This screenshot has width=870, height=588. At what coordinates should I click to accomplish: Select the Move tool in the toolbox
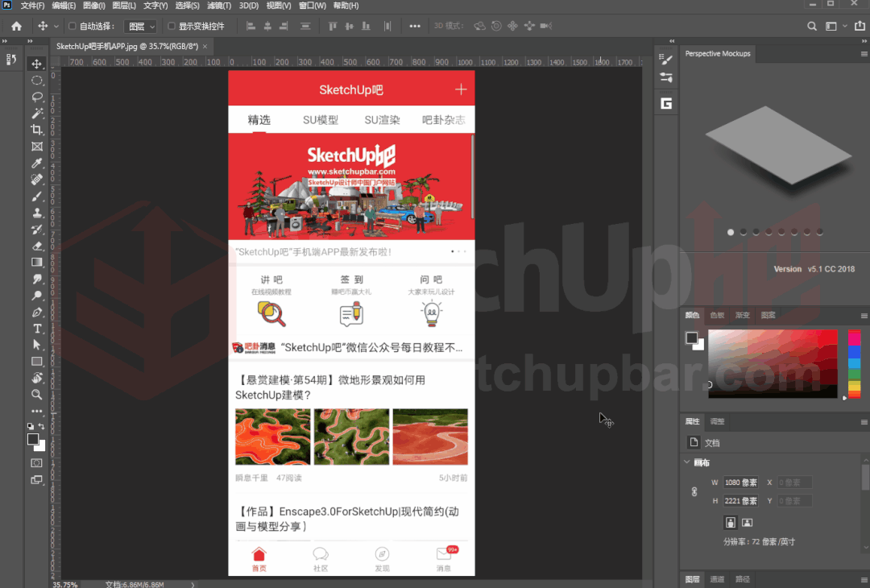(x=36, y=64)
